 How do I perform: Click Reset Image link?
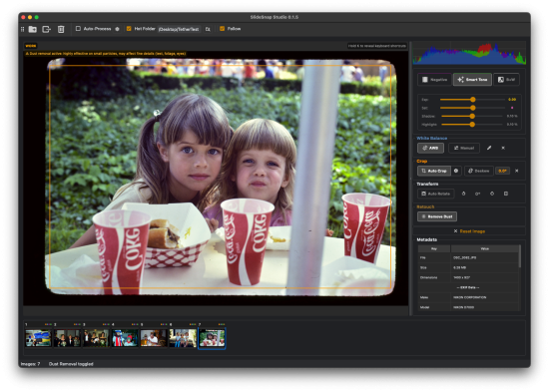[x=469, y=231]
